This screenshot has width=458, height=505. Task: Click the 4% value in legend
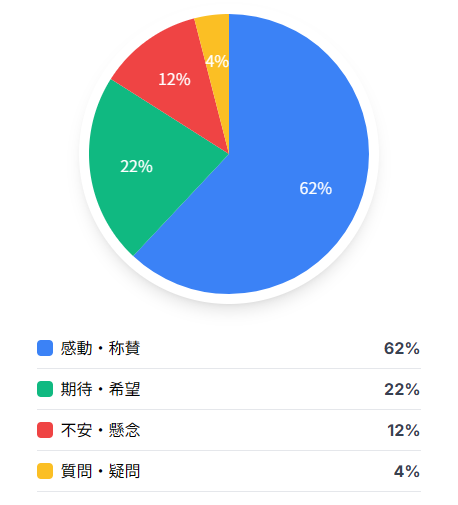pyautogui.click(x=407, y=471)
